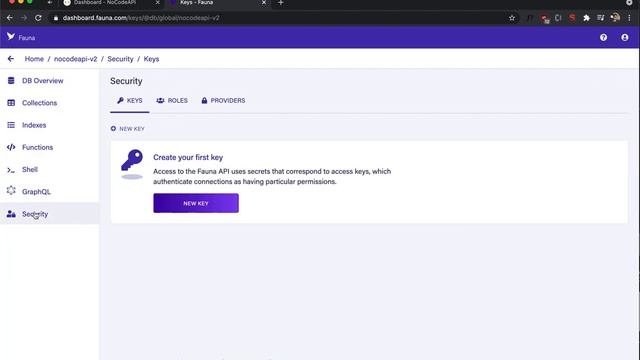Close the Dashboard - NoCodeAPI browser tab
Viewport: 640px width, 360px height.
158,3
